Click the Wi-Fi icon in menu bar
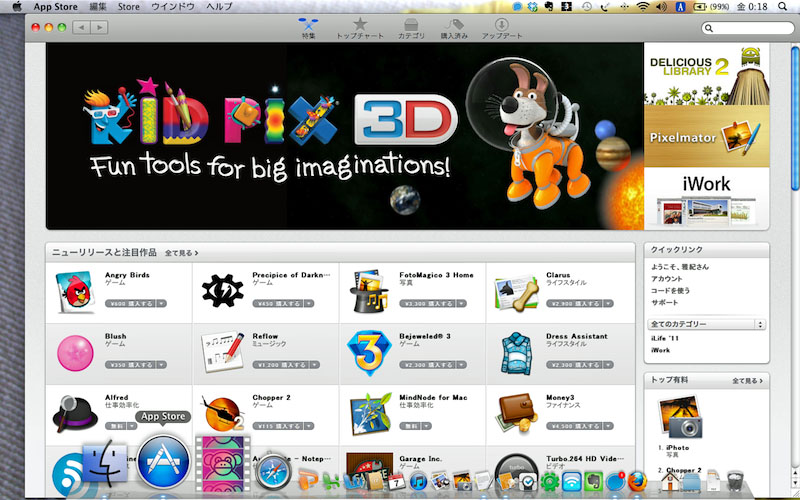Screen dimensions: 800x500 pos(643,7)
